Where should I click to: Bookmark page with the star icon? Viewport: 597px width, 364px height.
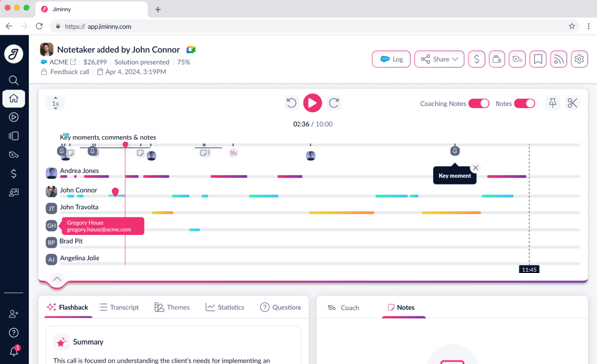pyautogui.click(x=571, y=26)
